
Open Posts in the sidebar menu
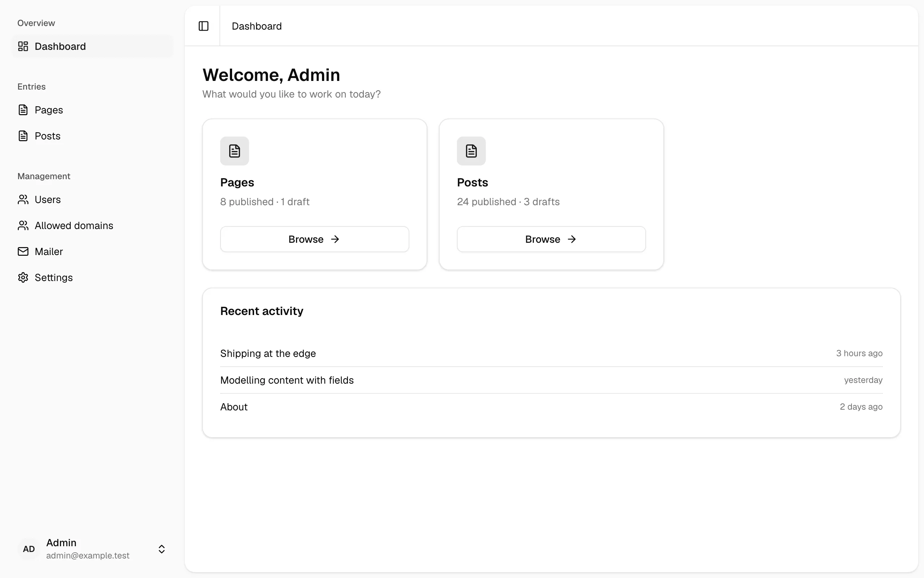point(92,136)
